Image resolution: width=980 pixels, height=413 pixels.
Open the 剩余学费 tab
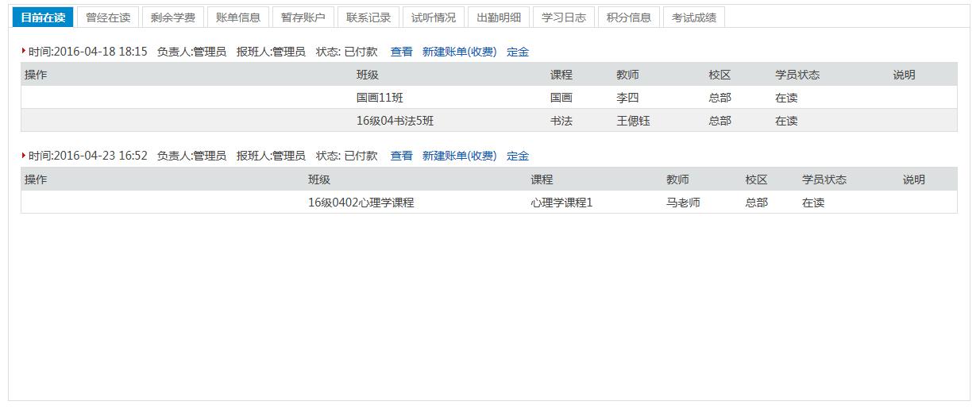pos(173,17)
